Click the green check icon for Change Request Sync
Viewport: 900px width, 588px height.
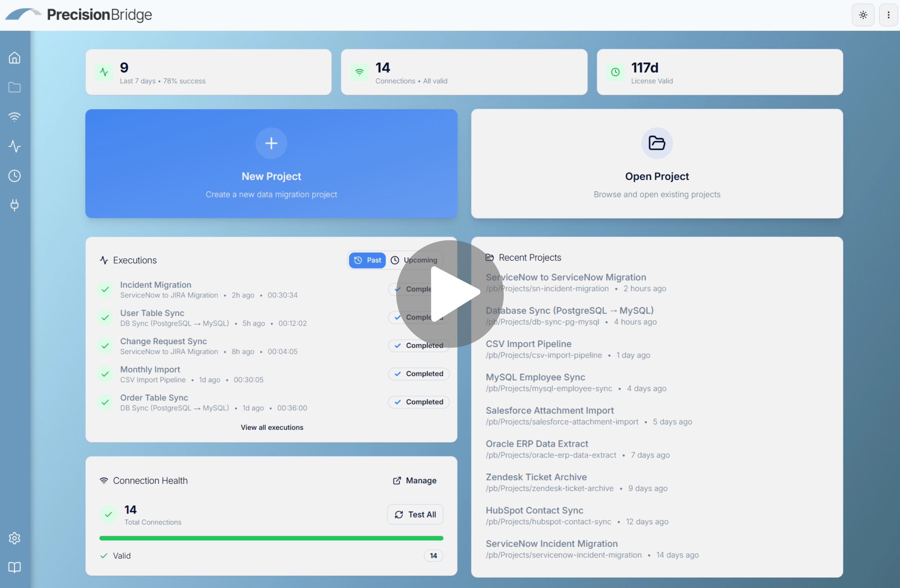pos(105,346)
